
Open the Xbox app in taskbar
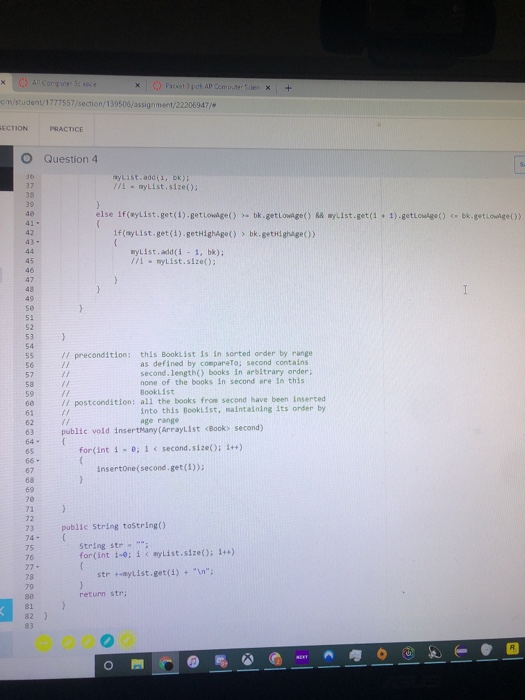(248, 659)
